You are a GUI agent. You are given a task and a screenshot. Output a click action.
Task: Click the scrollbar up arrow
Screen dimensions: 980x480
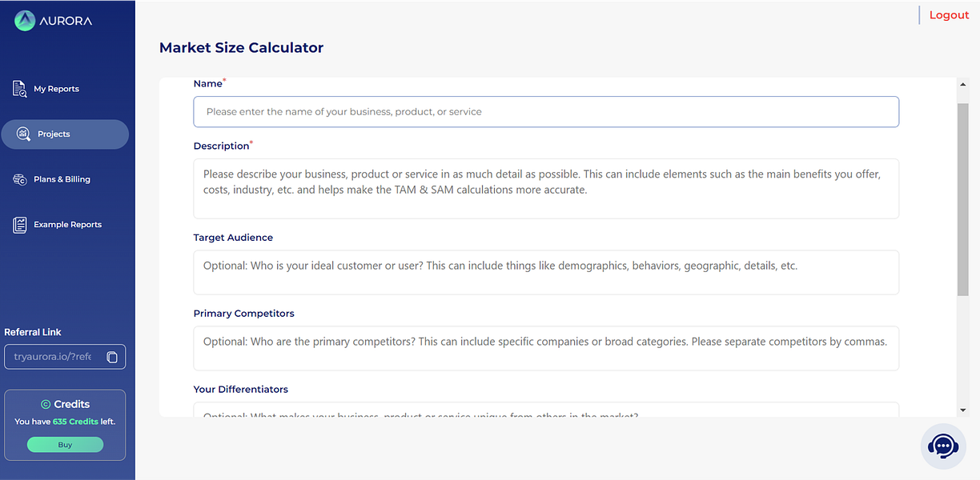962,83
